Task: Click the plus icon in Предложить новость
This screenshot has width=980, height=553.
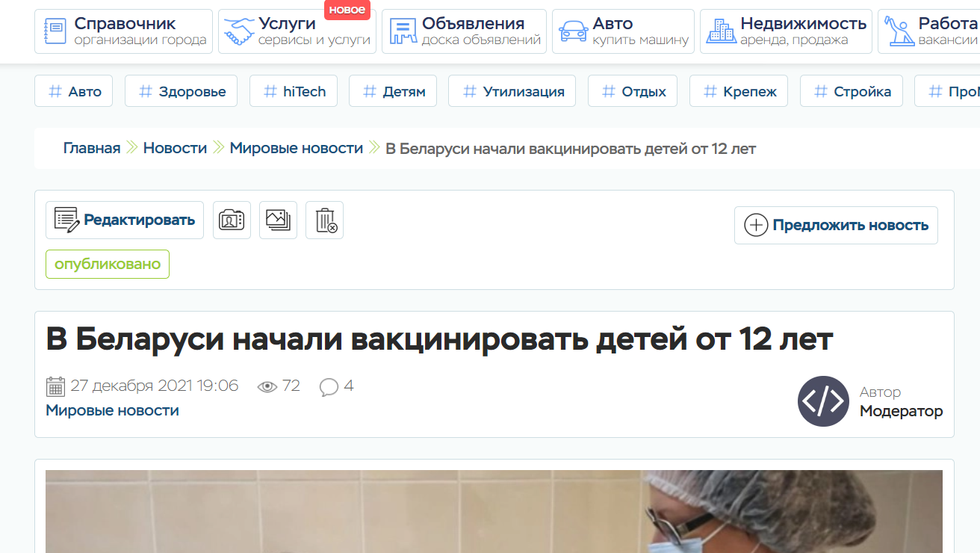Action: coord(756,225)
